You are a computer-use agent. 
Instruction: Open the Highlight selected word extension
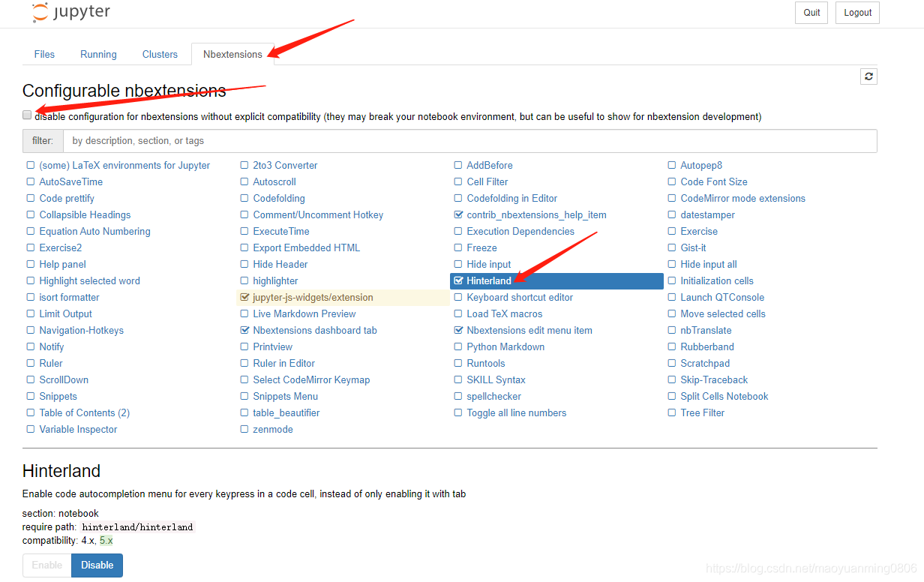click(89, 281)
